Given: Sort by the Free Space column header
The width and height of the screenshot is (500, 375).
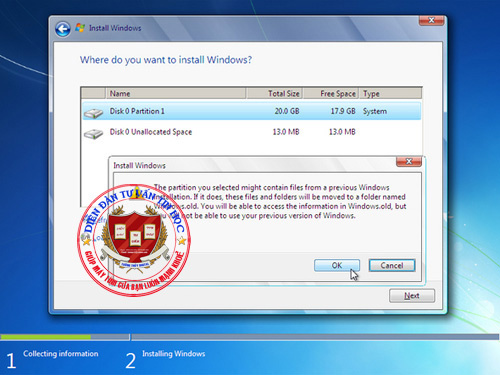Looking at the screenshot, I should 331,93.
